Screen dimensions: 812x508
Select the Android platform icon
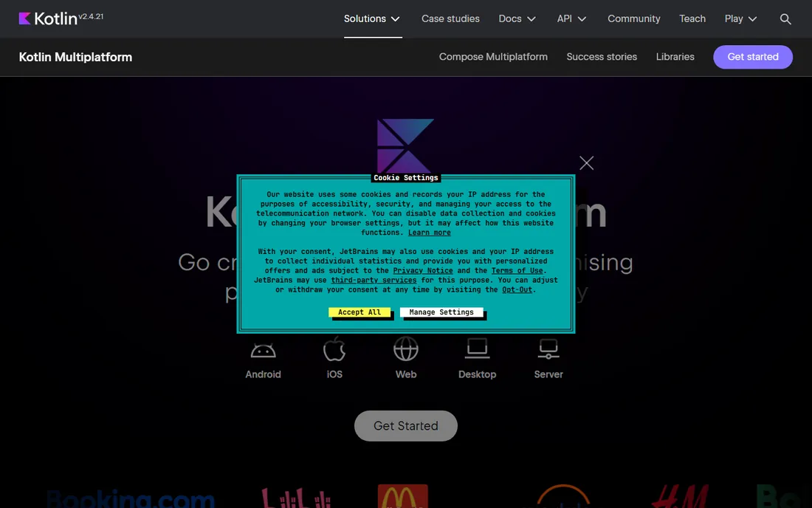pyautogui.click(x=263, y=351)
